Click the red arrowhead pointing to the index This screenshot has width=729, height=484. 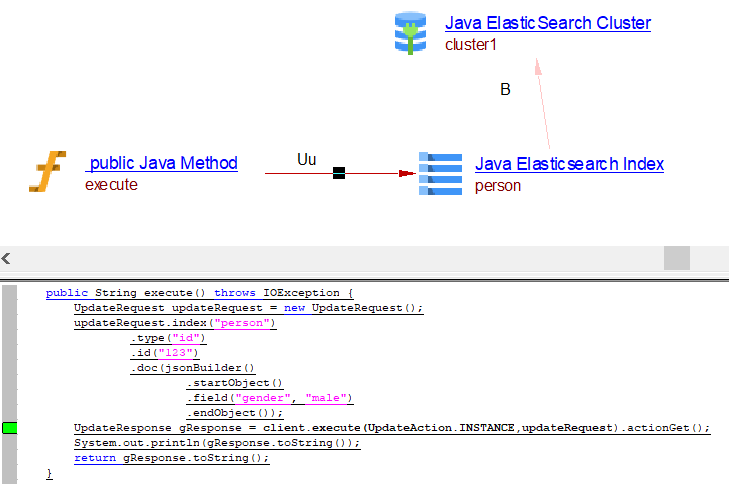coord(406,173)
